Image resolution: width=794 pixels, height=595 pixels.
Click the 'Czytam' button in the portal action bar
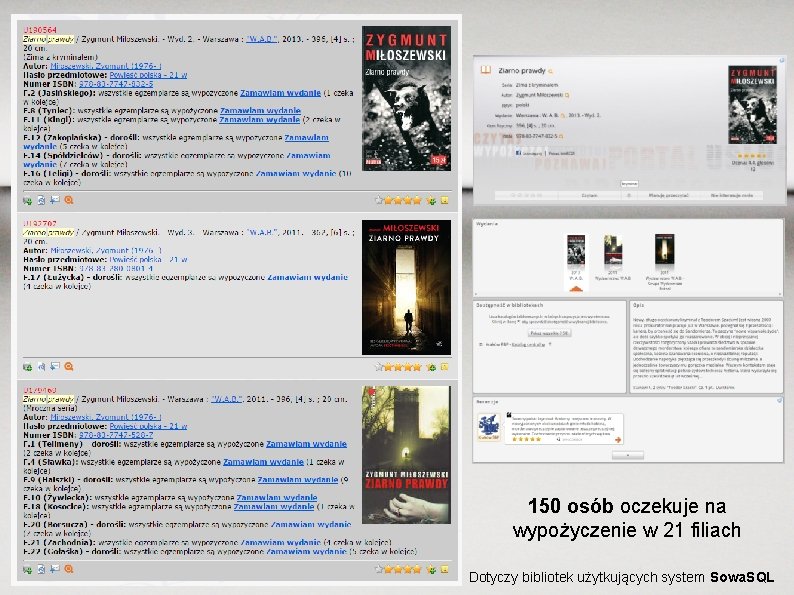pos(589,195)
